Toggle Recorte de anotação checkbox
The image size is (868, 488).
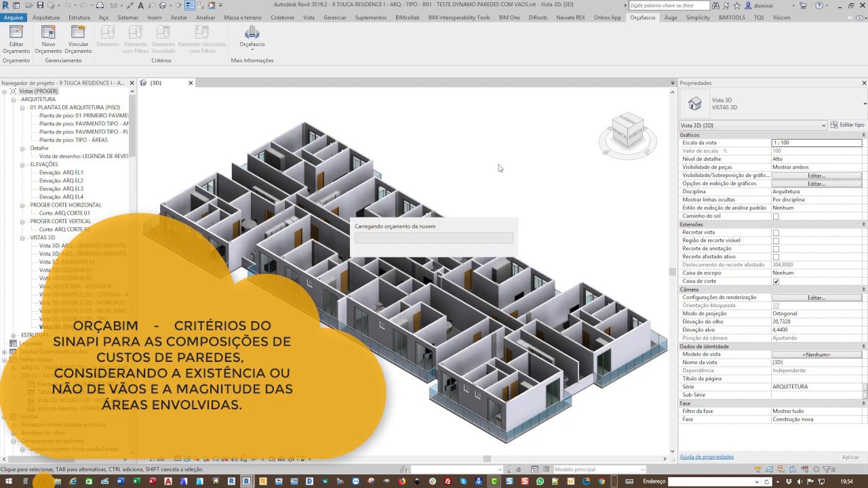pos(776,249)
